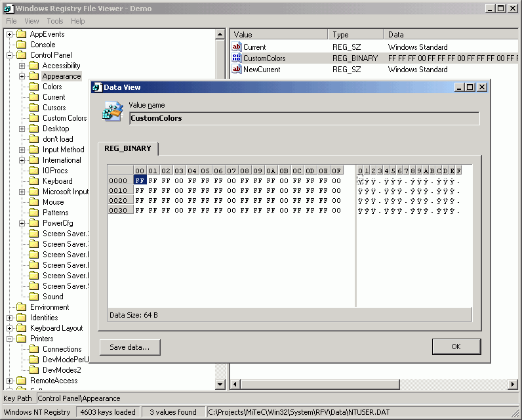Click the DevModes2 folder icon

tap(33, 369)
